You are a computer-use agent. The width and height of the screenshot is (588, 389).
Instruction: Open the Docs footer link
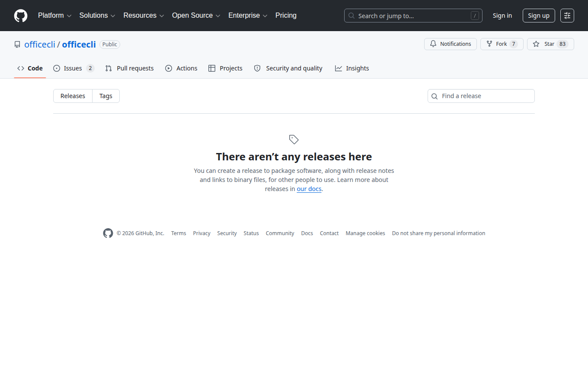point(307,233)
